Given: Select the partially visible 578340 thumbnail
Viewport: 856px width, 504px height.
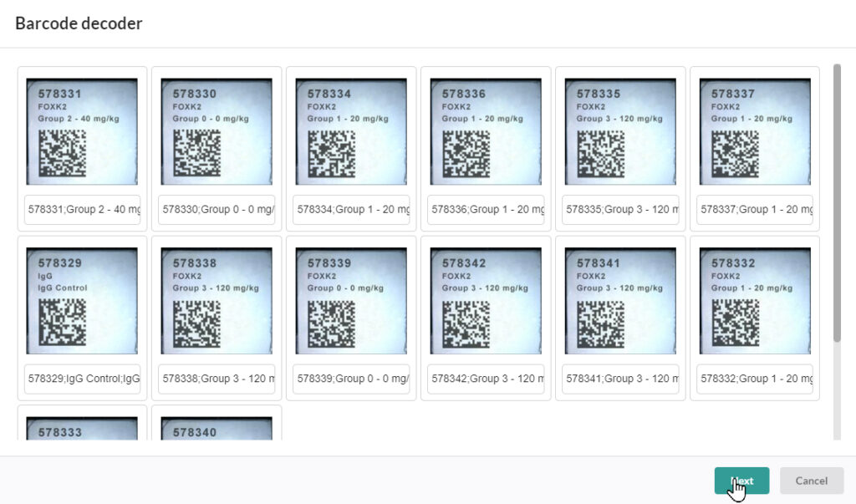Looking at the screenshot, I should click(x=217, y=430).
